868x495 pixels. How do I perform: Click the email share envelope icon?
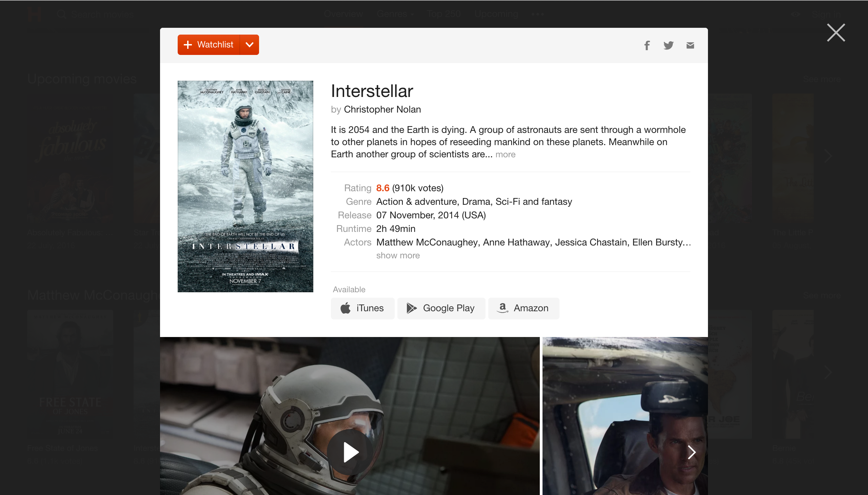coord(690,45)
